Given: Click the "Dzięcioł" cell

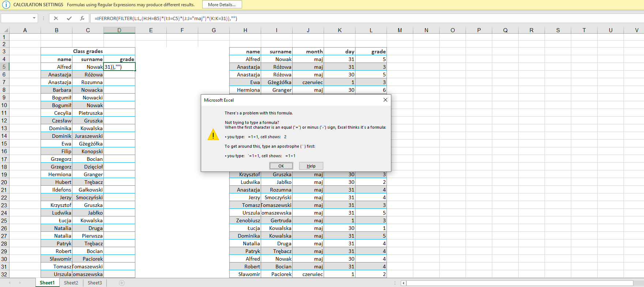Looking at the screenshot, I should [88, 167].
